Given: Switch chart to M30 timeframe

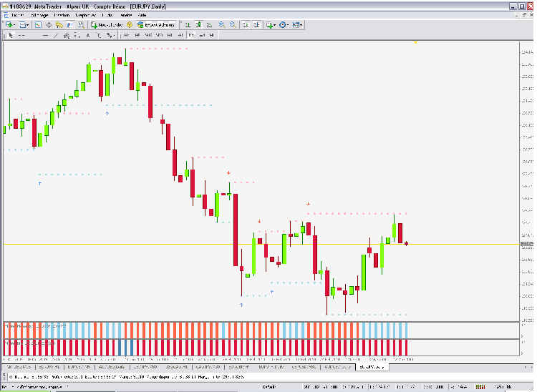Looking at the screenshot, I should (x=159, y=35).
